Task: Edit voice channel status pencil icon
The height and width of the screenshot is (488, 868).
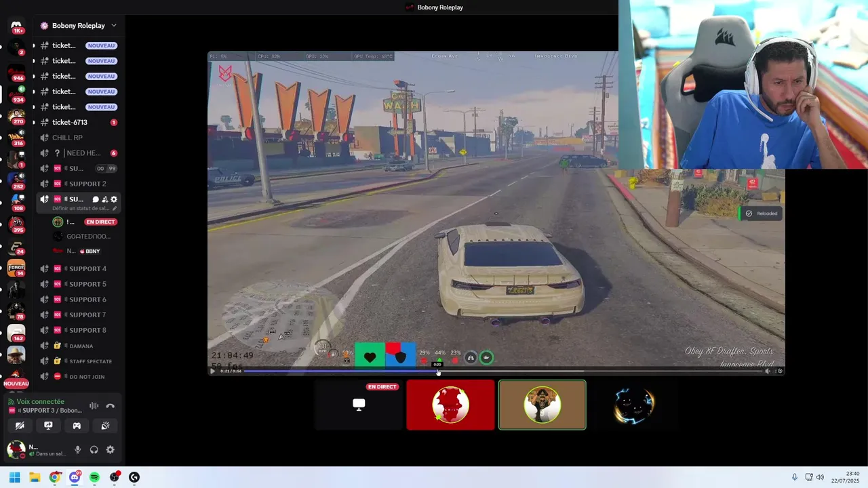Action: click(x=115, y=208)
